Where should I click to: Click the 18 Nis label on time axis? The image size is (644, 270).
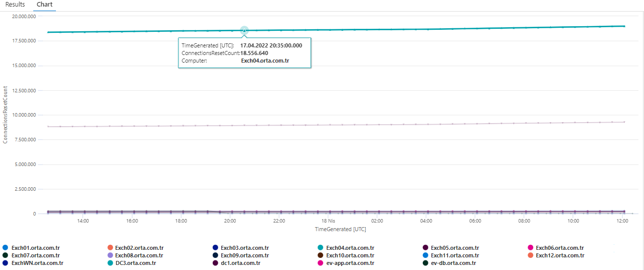328,221
